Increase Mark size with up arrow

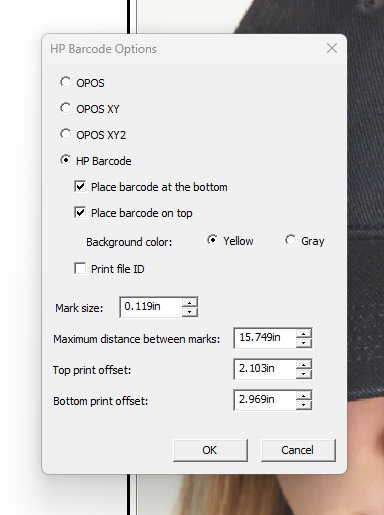point(190,303)
